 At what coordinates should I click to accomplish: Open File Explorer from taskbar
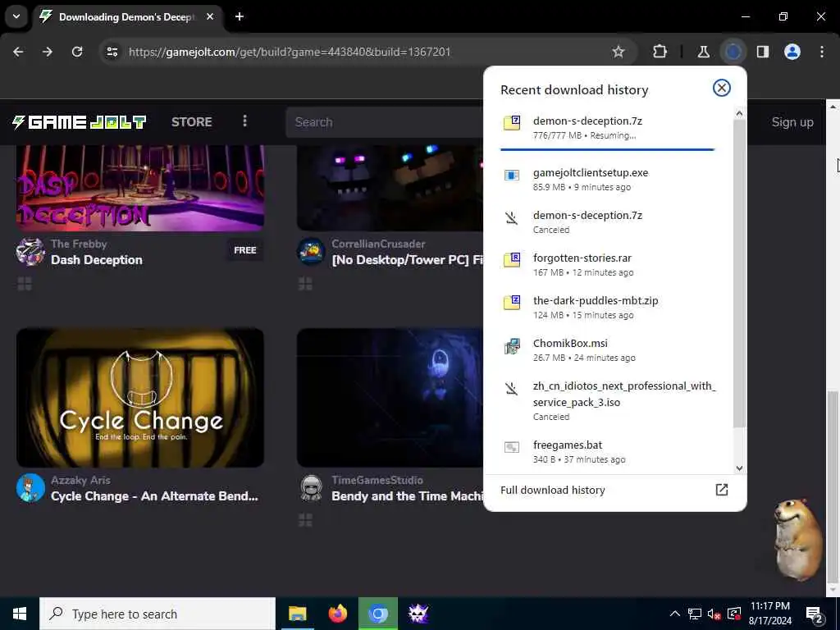[297, 614]
